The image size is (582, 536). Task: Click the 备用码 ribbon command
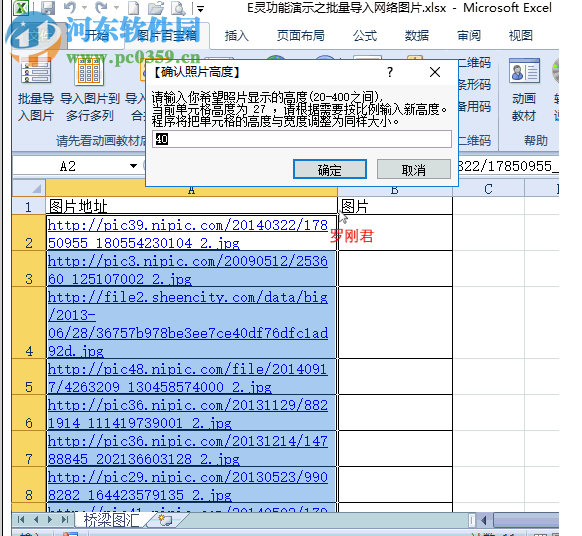pyautogui.click(x=474, y=107)
